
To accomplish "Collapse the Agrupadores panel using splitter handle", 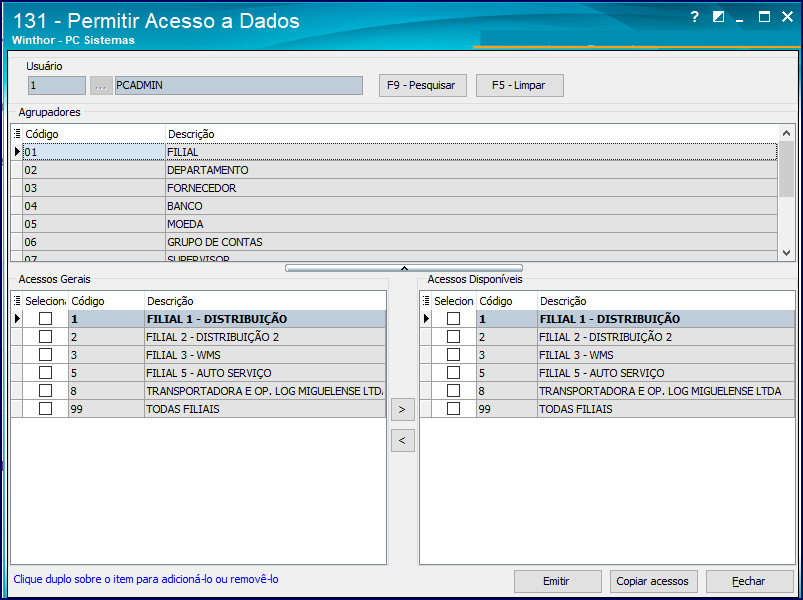I will tap(404, 268).
